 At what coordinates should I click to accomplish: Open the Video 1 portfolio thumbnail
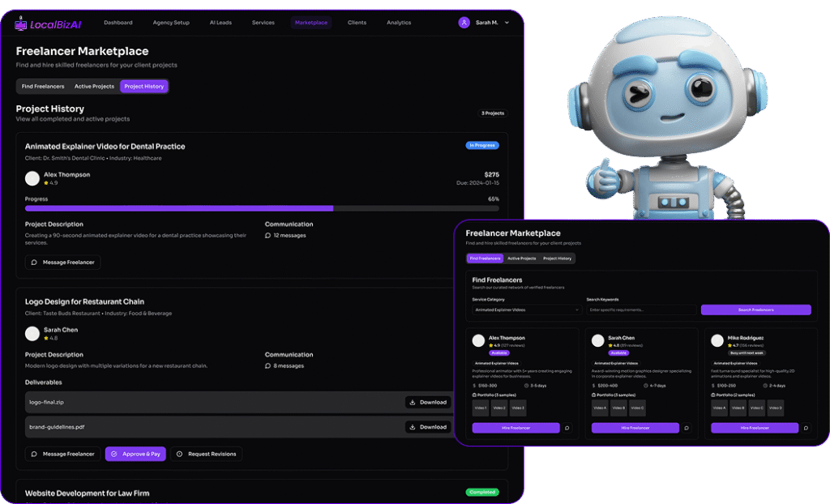tap(480, 408)
